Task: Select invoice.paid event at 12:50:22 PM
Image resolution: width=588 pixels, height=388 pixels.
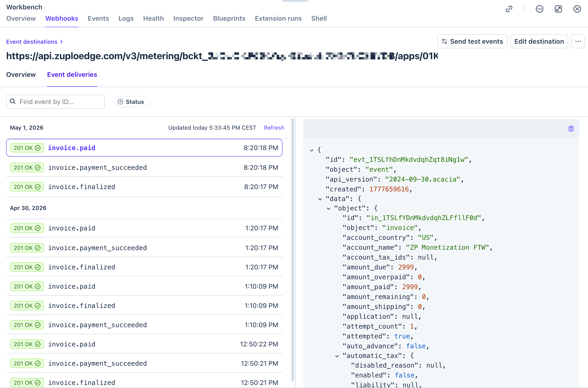Action: coord(144,344)
